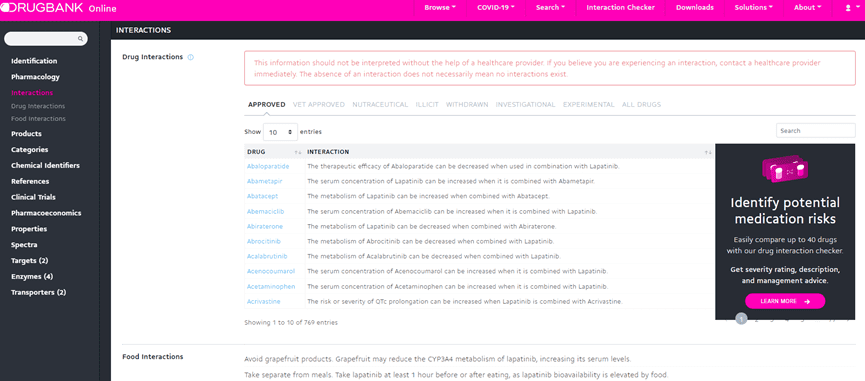
Task: Go to pagination page 1 button
Action: [x=741, y=319]
